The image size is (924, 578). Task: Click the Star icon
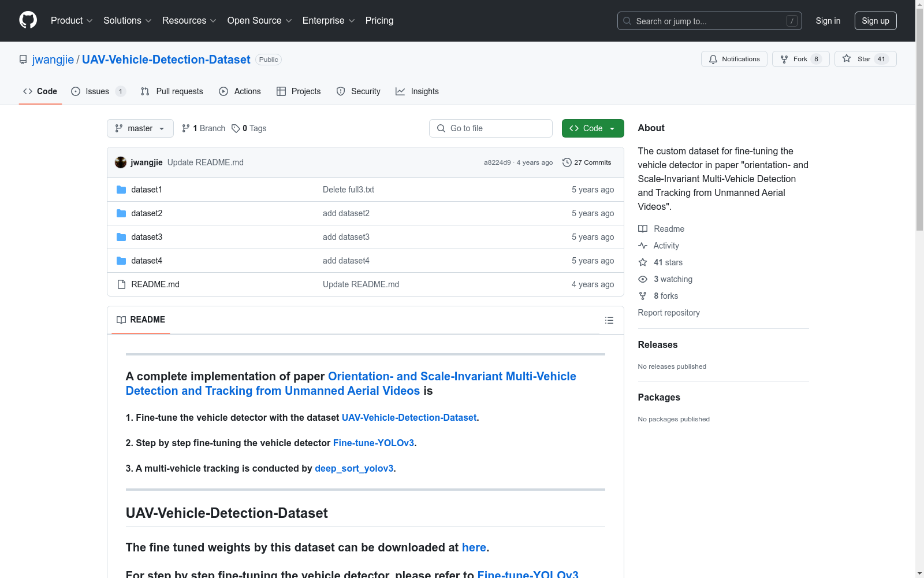tap(847, 58)
